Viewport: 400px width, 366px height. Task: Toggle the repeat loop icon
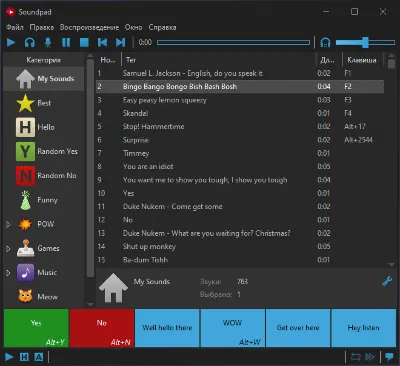click(x=356, y=357)
